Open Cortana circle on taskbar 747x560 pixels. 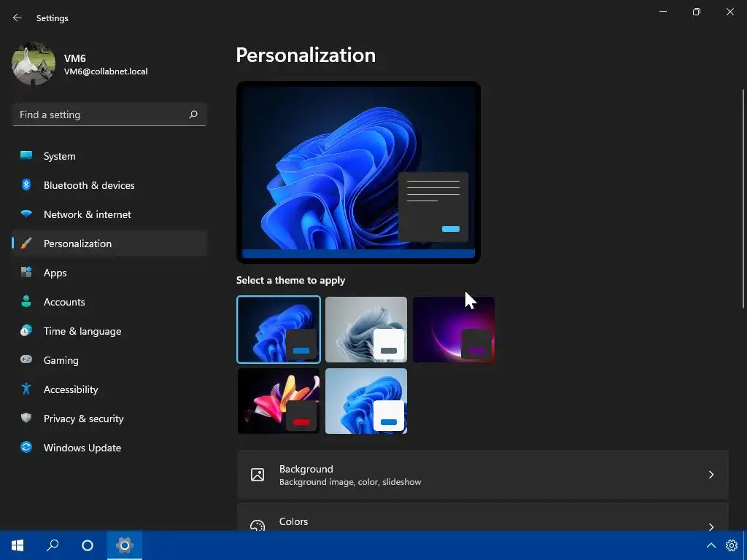tap(88, 545)
